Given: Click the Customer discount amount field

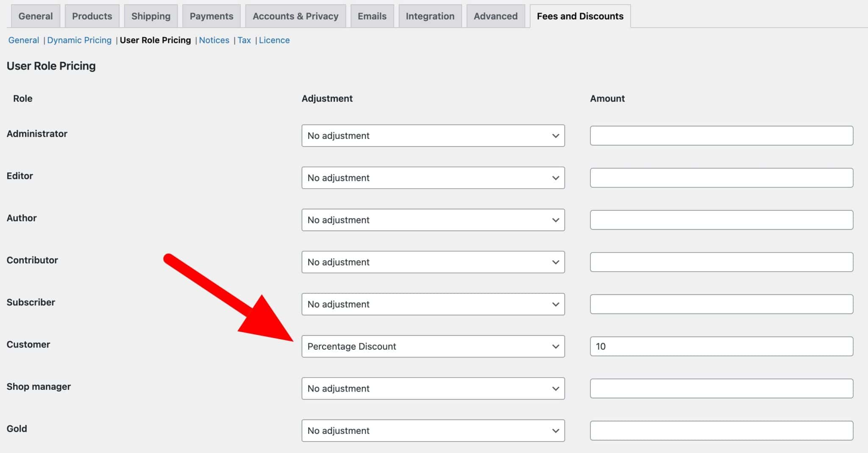Looking at the screenshot, I should point(721,346).
